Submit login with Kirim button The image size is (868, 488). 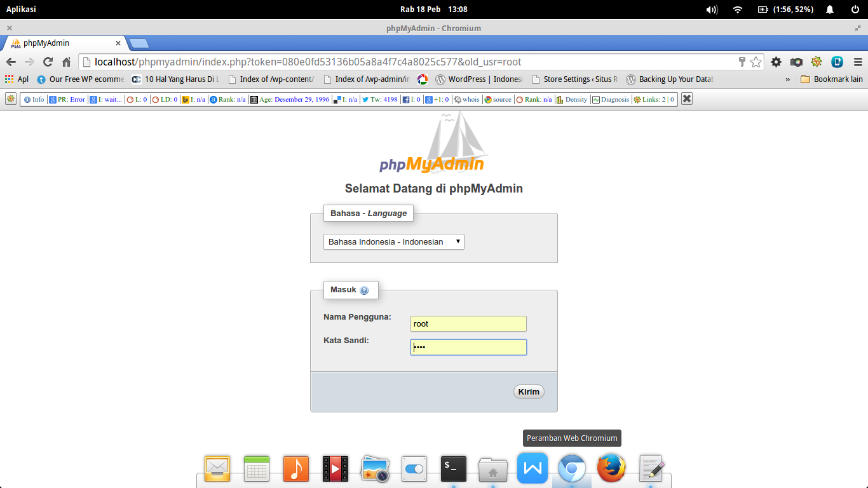(x=529, y=391)
